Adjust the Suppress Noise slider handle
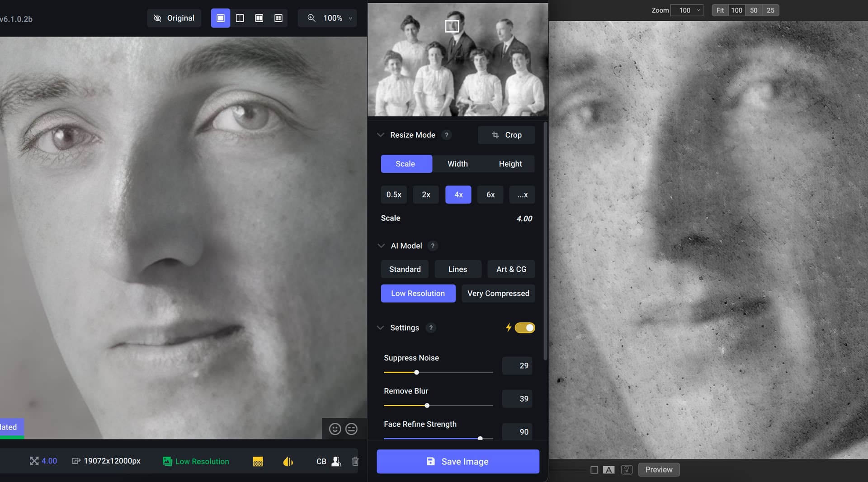Image resolution: width=868 pixels, height=482 pixels. (x=416, y=372)
